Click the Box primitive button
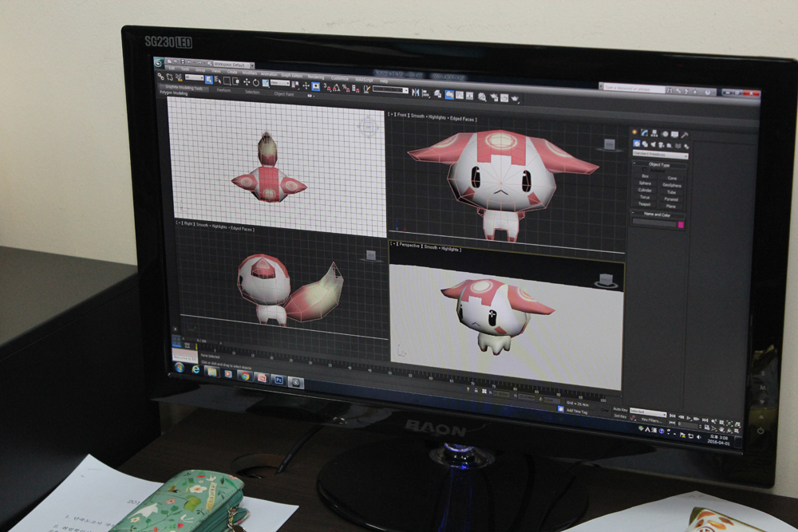The width and height of the screenshot is (798, 532). 645,176
